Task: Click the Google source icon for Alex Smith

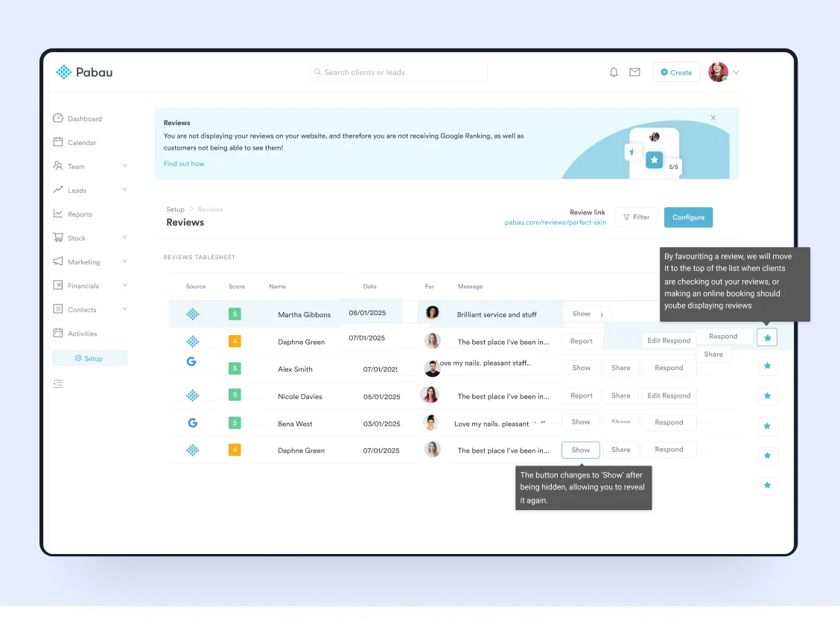Action: coord(191,361)
